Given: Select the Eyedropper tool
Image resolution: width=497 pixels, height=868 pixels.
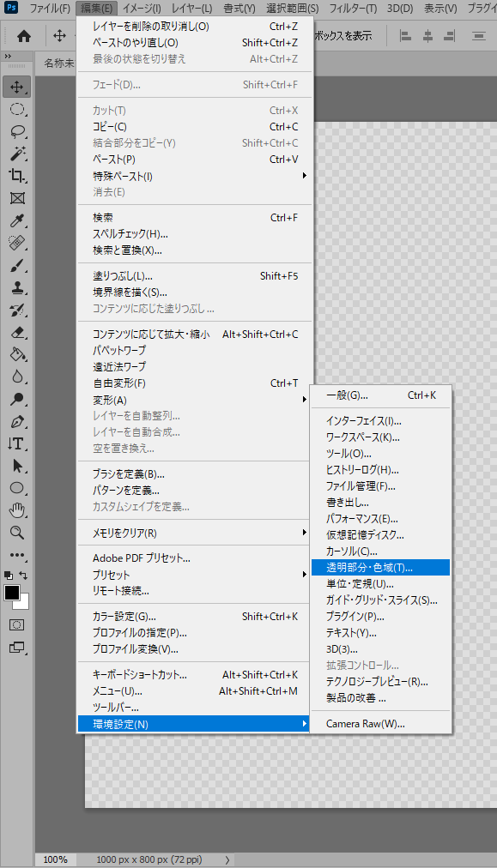Looking at the screenshot, I should 17,220.
